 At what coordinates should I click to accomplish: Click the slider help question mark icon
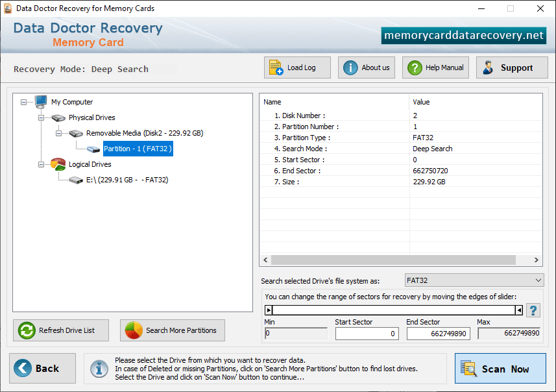coord(533,310)
